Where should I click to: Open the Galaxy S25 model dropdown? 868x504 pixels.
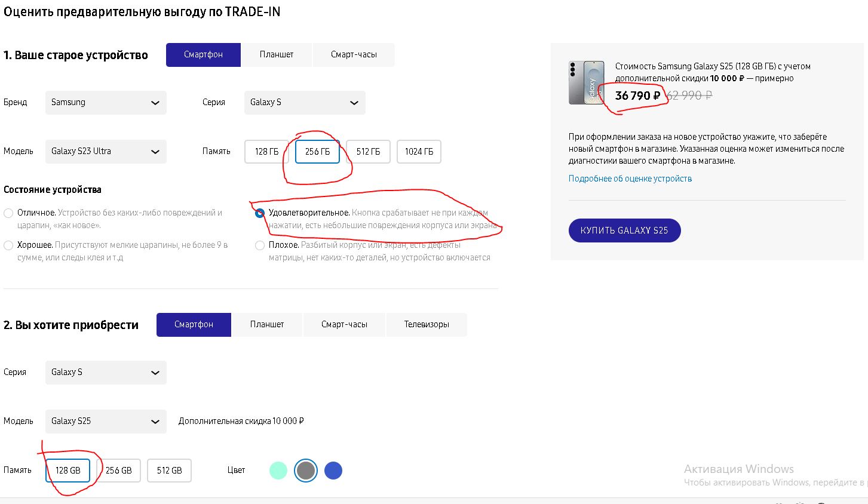(106, 422)
